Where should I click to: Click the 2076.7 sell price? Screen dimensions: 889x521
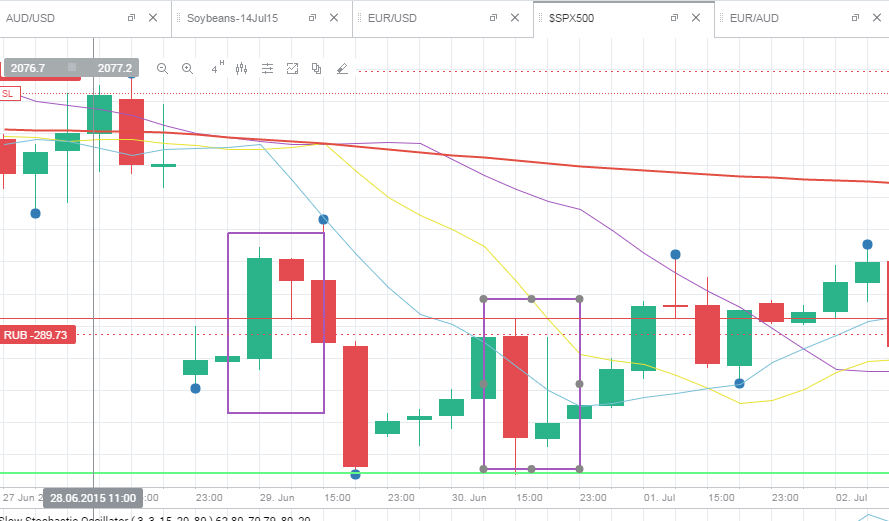28,68
